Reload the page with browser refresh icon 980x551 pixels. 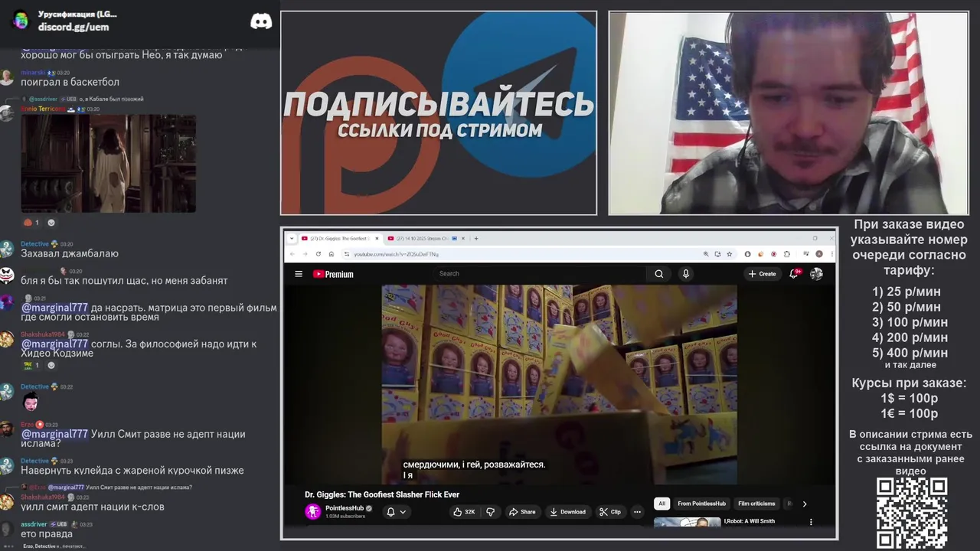[x=318, y=254]
